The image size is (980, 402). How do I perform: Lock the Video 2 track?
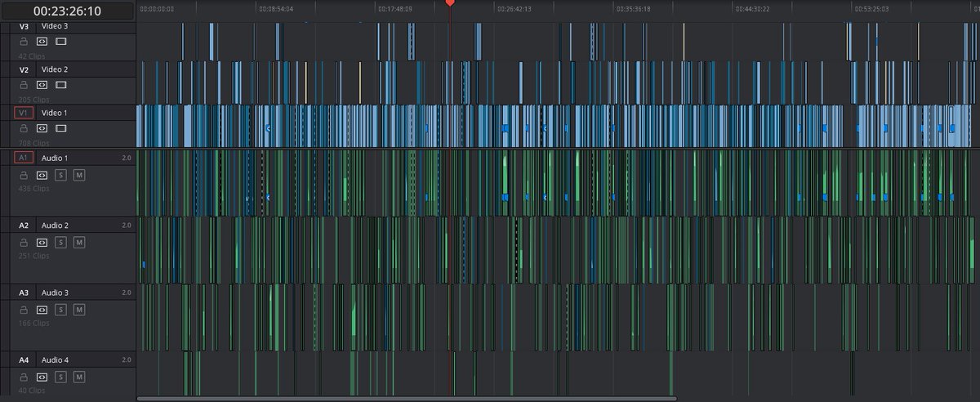click(x=24, y=84)
